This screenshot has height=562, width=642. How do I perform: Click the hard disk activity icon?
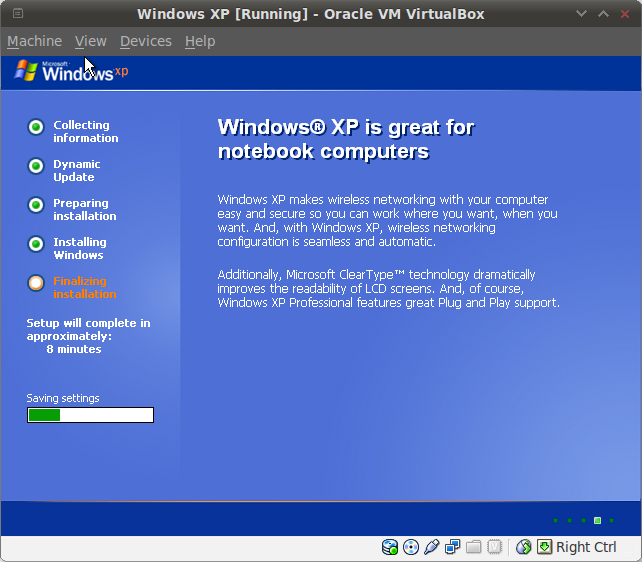(x=390, y=547)
